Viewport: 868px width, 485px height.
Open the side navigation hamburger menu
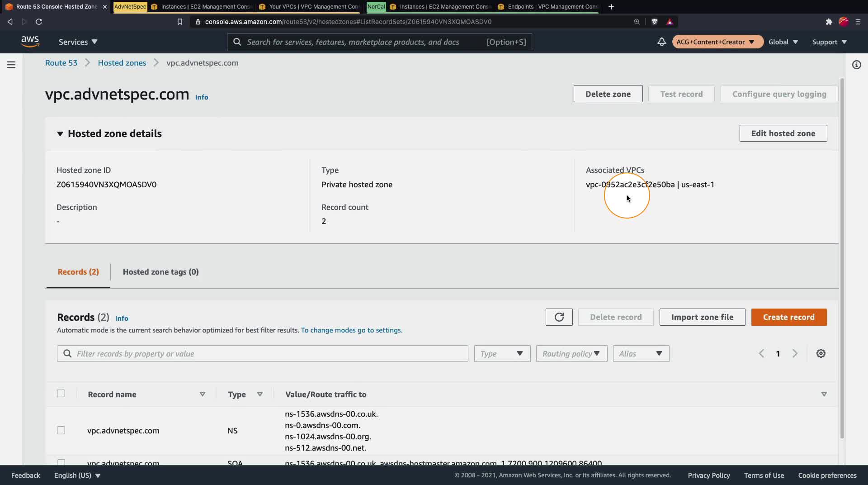11,65
